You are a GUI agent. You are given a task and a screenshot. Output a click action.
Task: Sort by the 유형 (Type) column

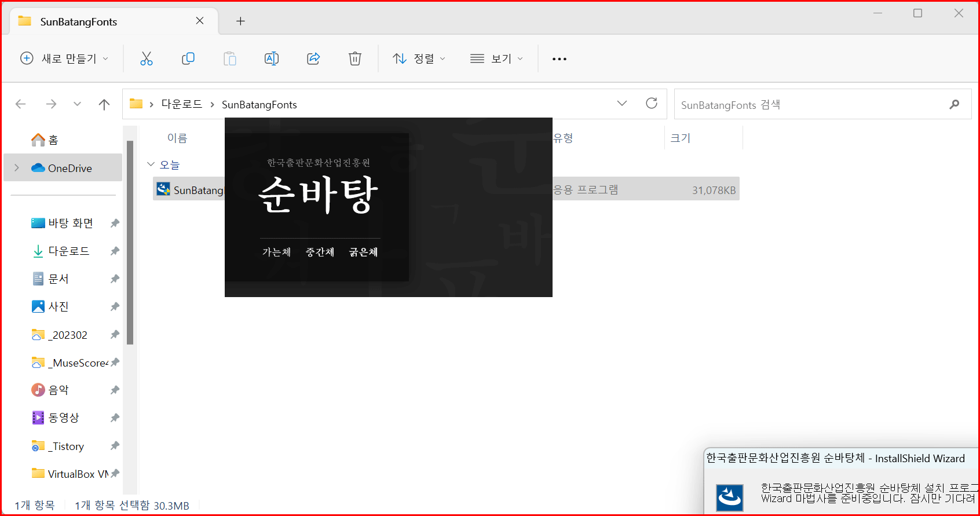tap(564, 138)
